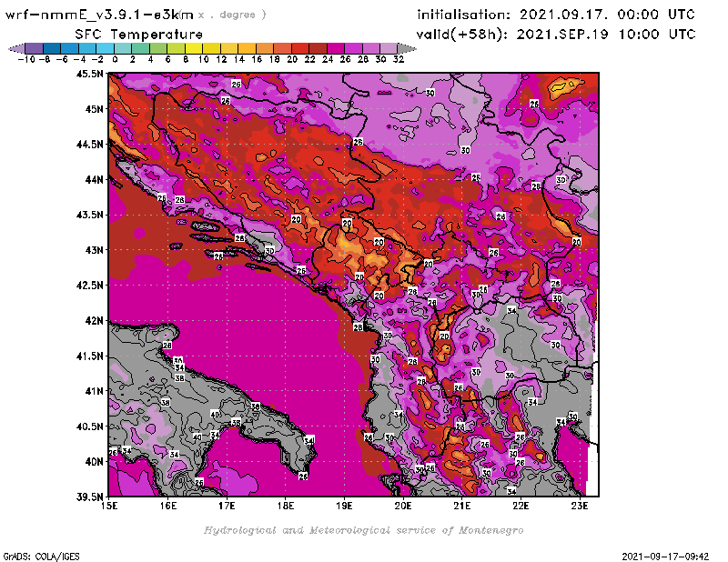Image resolution: width=728 pixels, height=562 pixels.
Task: Click the '43.5N' latitude label
Action: pyautogui.click(x=89, y=215)
